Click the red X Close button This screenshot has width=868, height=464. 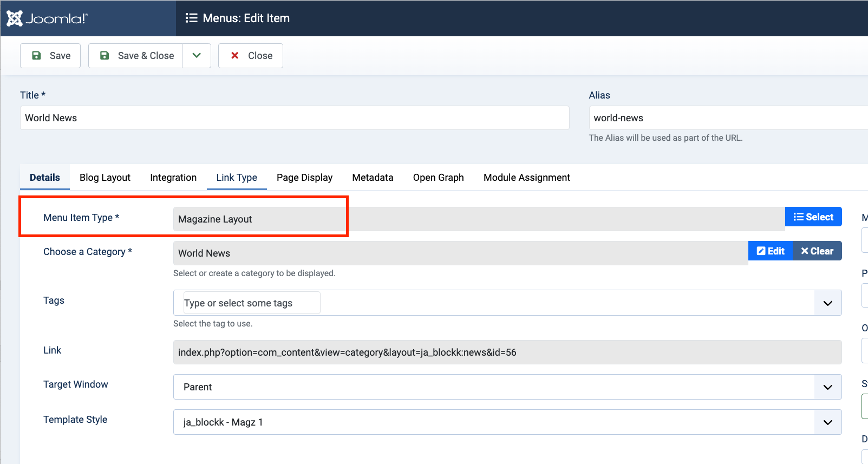[251, 56]
